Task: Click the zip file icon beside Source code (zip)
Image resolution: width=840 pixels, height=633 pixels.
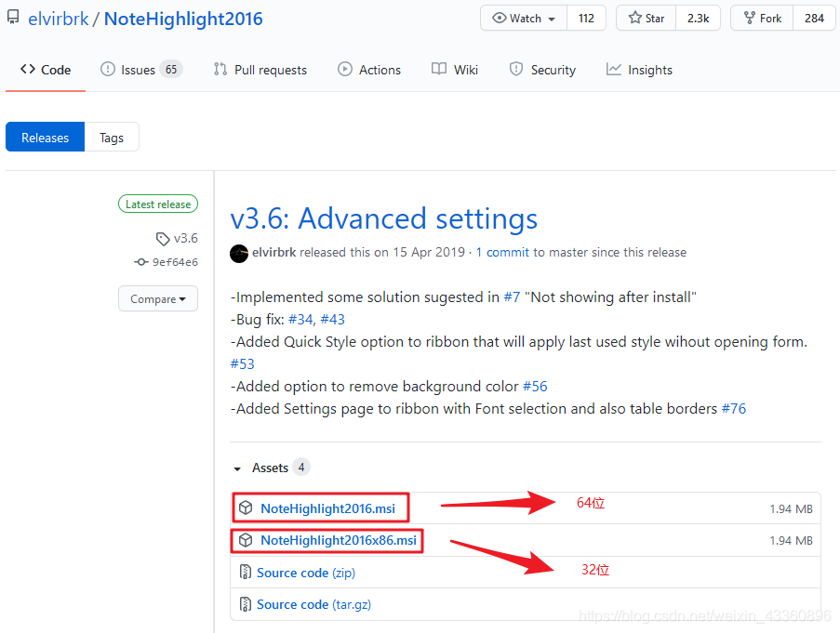Action: pos(246,572)
